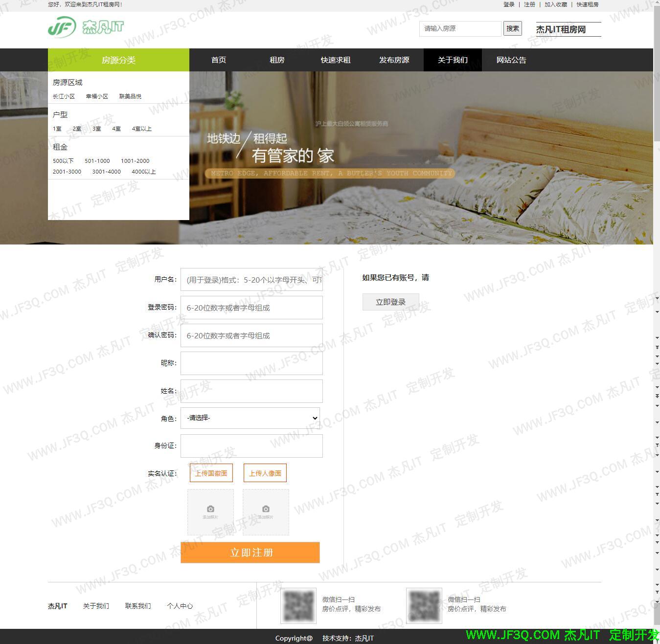Focus the 用户名 input field
This screenshot has width=660, height=644.
tap(251, 280)
